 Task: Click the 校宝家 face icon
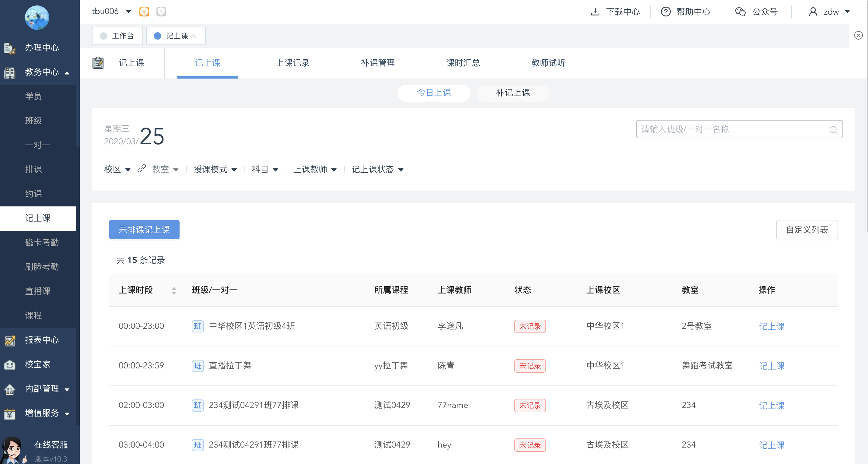[x=10, y=365]
